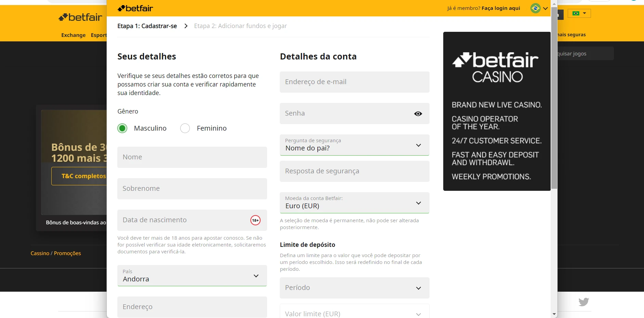The image size is (644, 318).
Task: Open Esportes tab on background page
Action: click(x=99, y=35)
